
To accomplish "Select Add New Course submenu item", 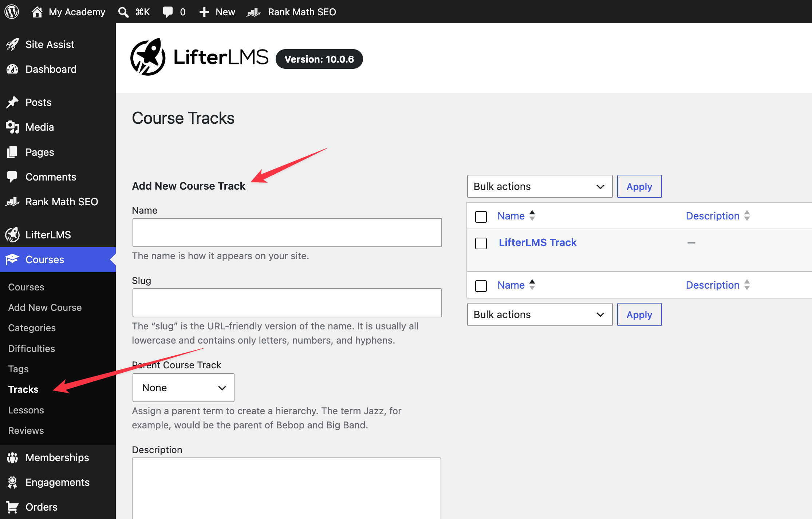I will pyautogui.click(x=45, y=308).
